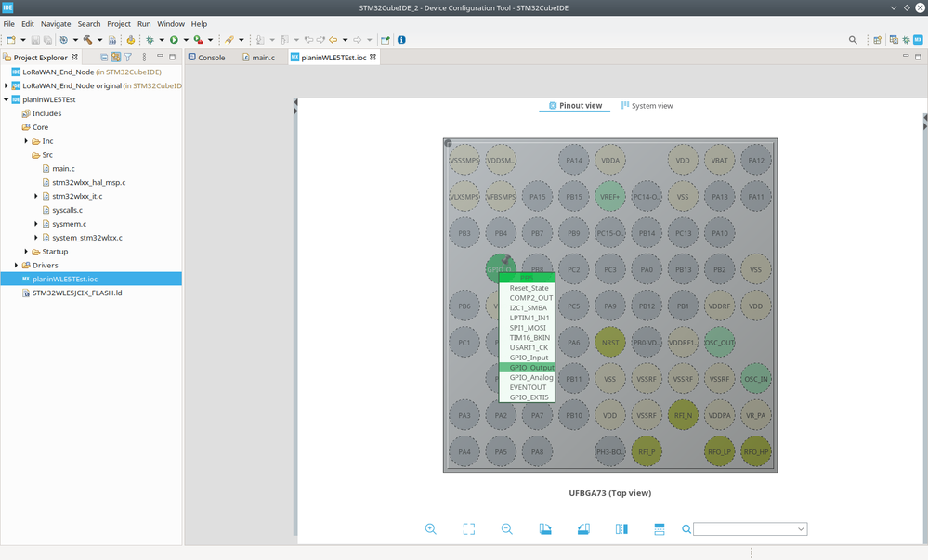Open the Open Perspective icon

coord(877,40)
